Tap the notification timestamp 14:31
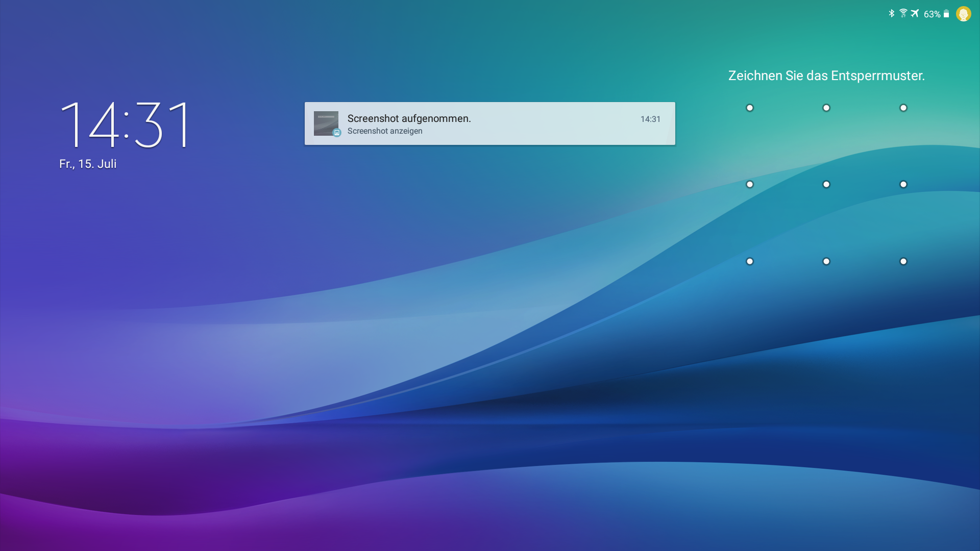 coord(650,119)
